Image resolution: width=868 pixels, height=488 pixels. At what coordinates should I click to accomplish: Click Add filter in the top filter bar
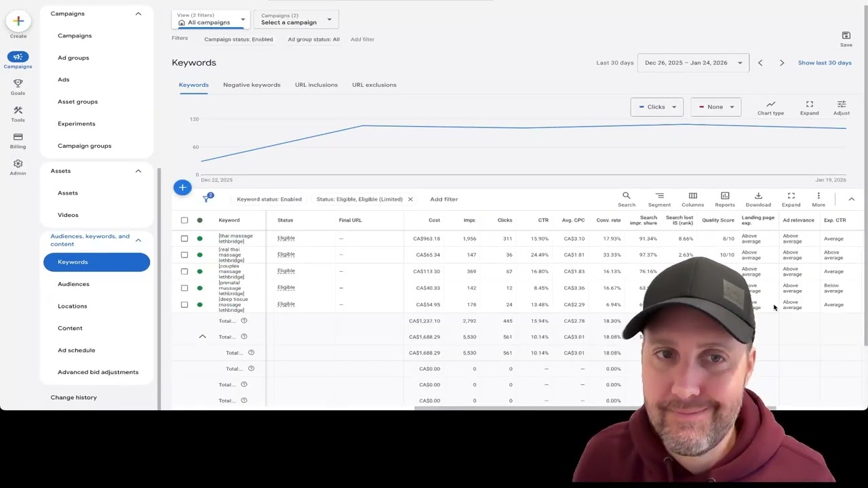pyautogui.click(x=362, y=39)
